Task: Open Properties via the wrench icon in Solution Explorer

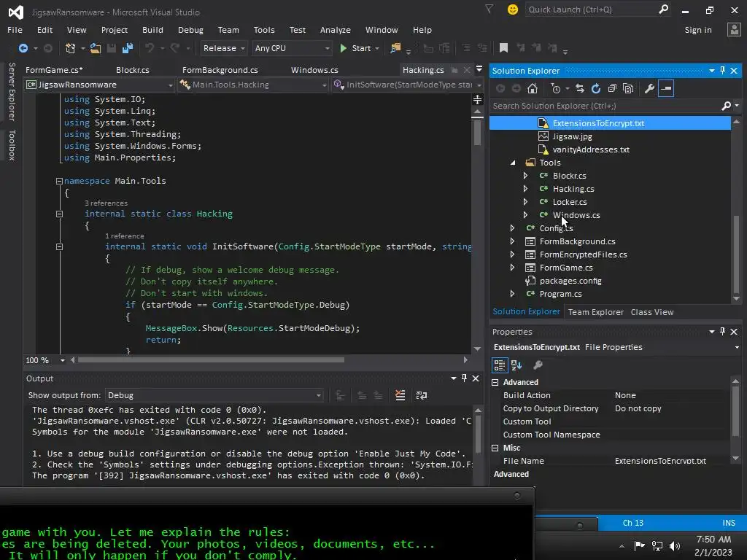Action: (649, 88)
